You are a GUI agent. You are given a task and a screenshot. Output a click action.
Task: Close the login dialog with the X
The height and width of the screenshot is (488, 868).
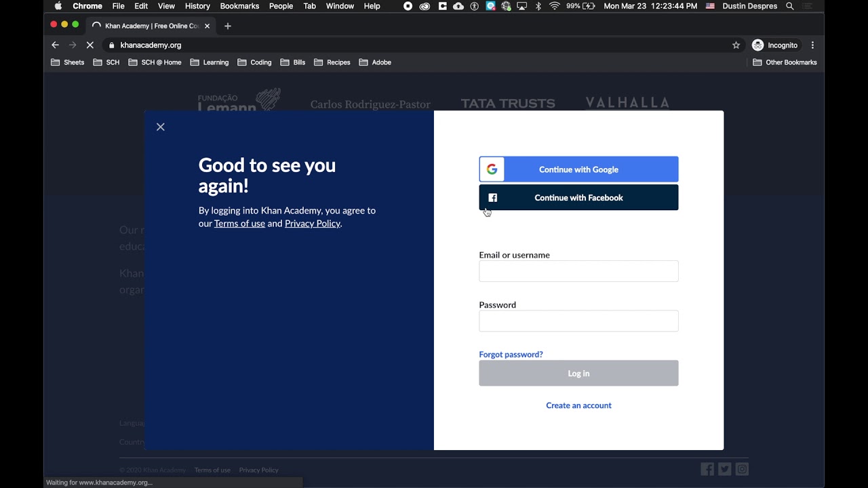point(161,127)
